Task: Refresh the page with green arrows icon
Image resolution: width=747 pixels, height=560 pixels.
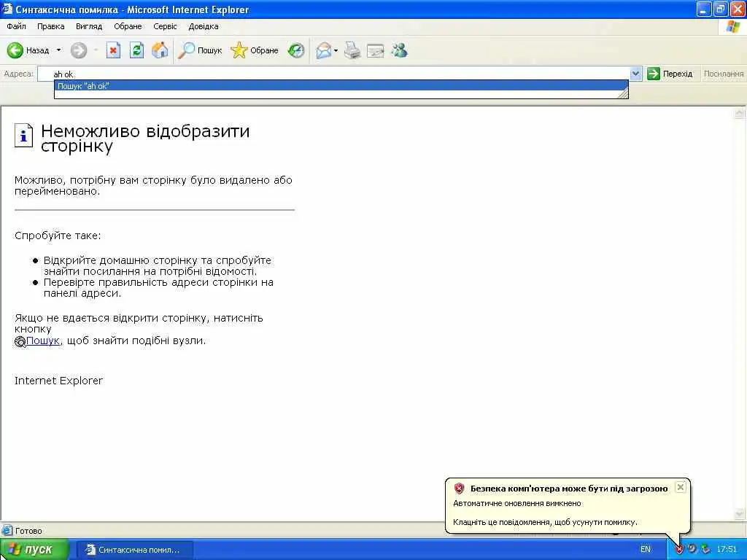Action: tap(136, 50)
